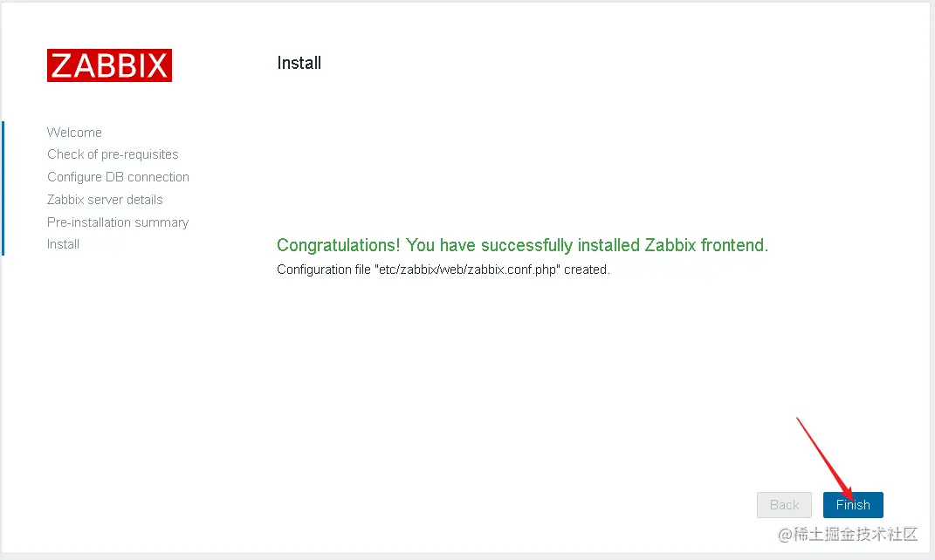Viewport: 935px width, 560px height.
Task: Select the Welcome step in sidebar
Action: click(74, 133)
